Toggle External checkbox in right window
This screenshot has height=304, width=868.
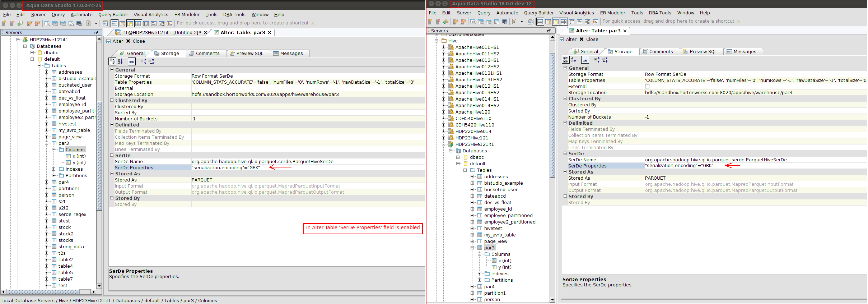[647, 86]
